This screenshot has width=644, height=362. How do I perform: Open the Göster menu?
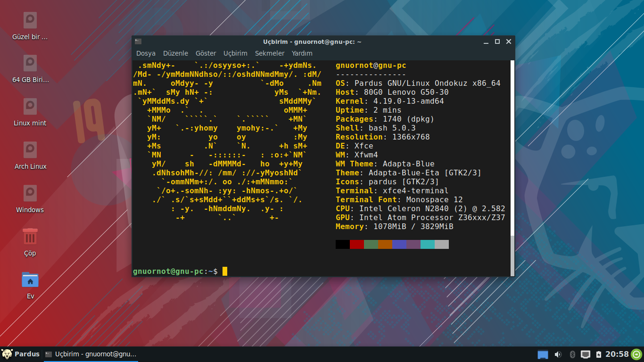point(206,53)
